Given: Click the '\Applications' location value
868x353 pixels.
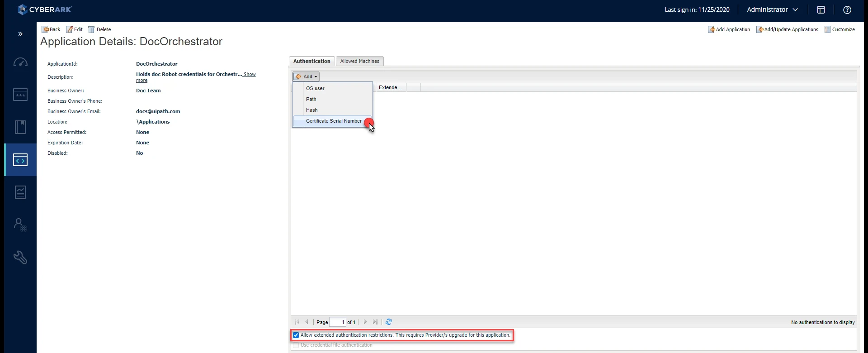Looking at the screenshot, I should coord(153,122).
